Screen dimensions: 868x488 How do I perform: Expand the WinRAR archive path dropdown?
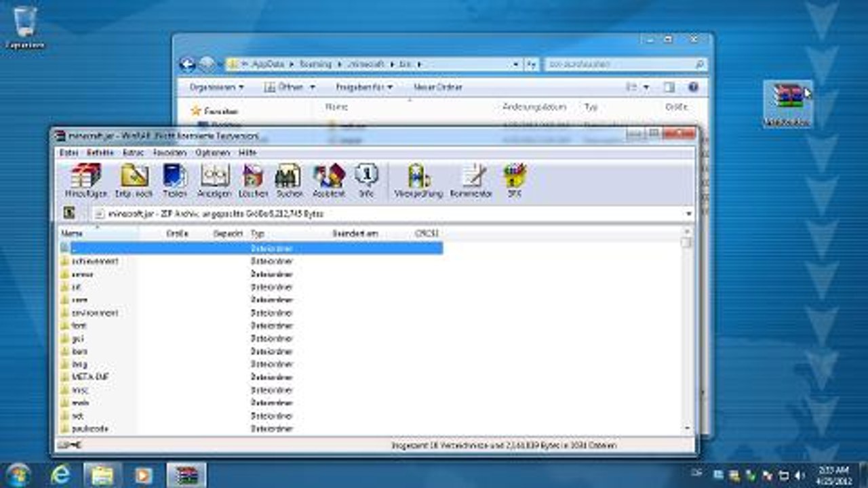pos(689,213)
